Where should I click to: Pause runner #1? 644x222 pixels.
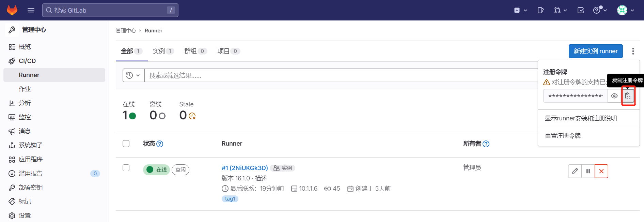[x=588, y=171]
